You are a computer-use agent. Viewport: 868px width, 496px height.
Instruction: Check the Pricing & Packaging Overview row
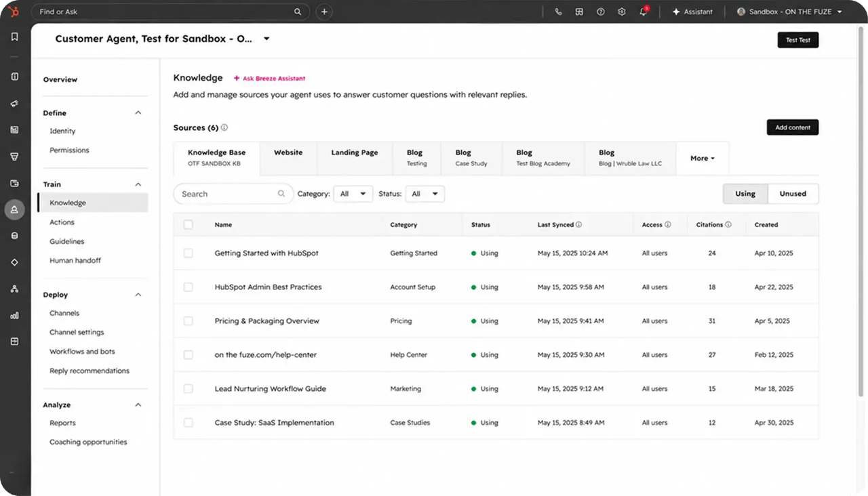tap(188, 321)
